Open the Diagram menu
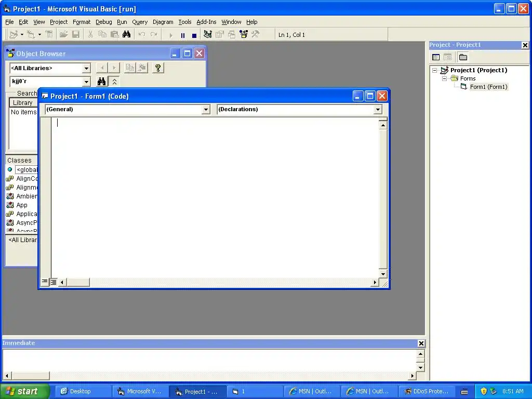The height and width of the screenshot is (399, 532). coord(163,22)
